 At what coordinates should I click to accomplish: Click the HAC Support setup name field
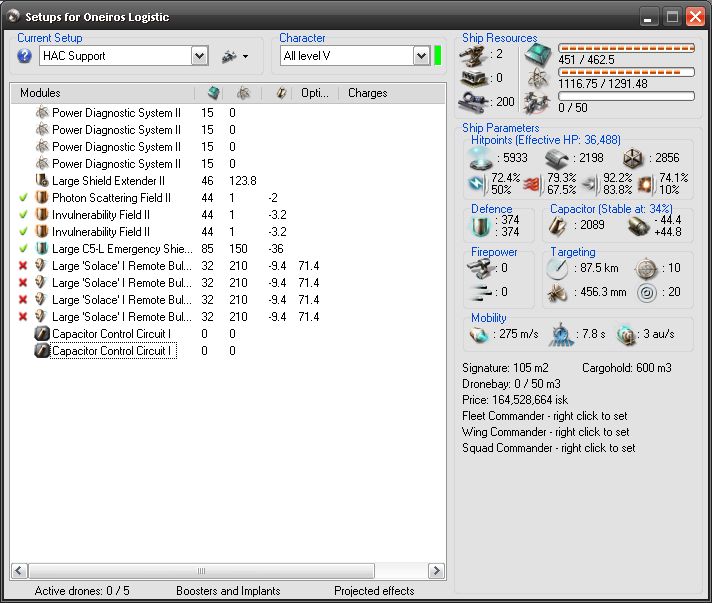[x=116, y=56]
